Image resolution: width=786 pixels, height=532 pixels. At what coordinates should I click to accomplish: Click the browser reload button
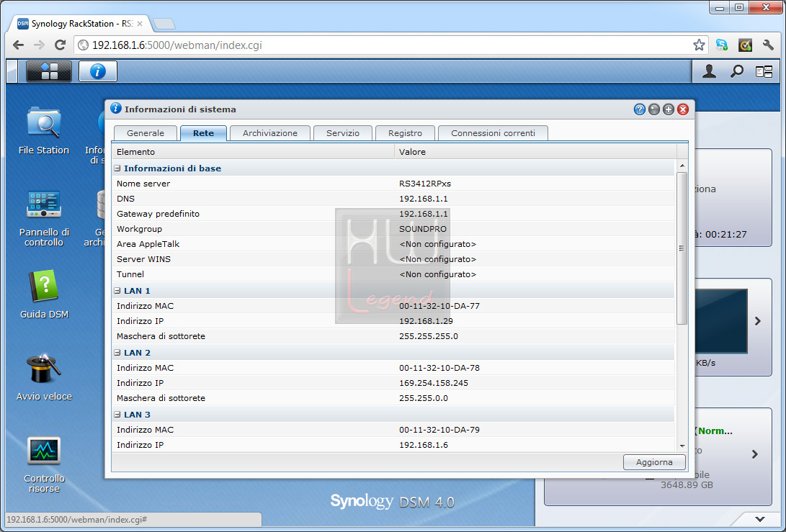60,45
